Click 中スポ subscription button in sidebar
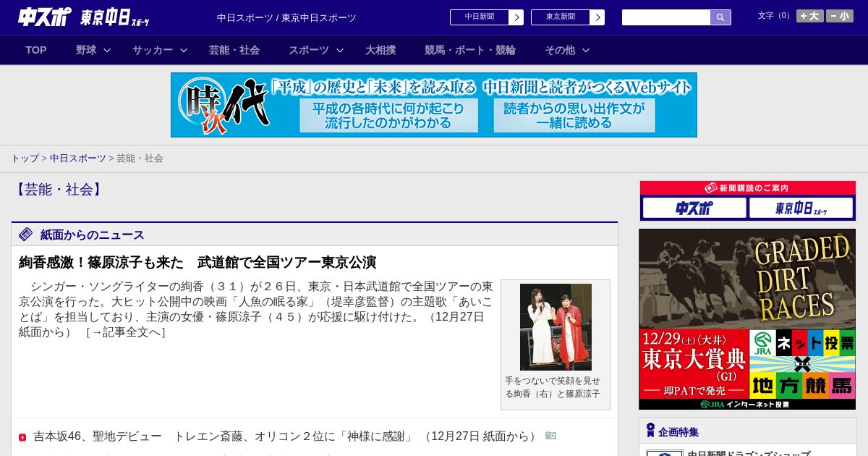The height and width of the screenshot is (456, 868). [x=694, y=208]
